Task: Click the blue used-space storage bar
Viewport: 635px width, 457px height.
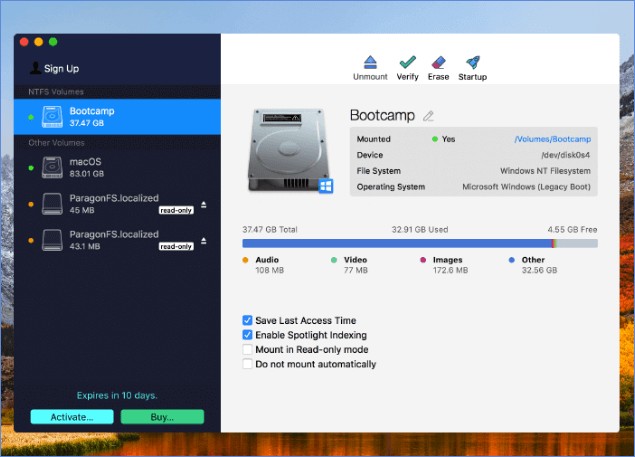Action: tap(397, 243)
